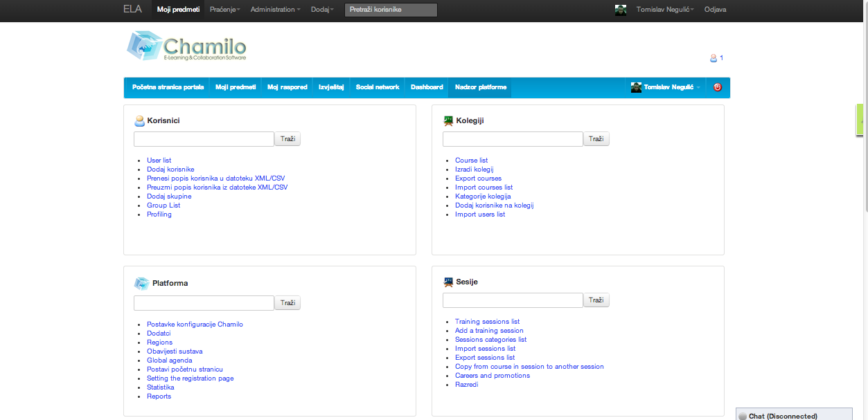Expand the Dodaj dropdown menu
The height and width of the screenshot is (420, 868).
pyautogui.click(x=322, y=10)
